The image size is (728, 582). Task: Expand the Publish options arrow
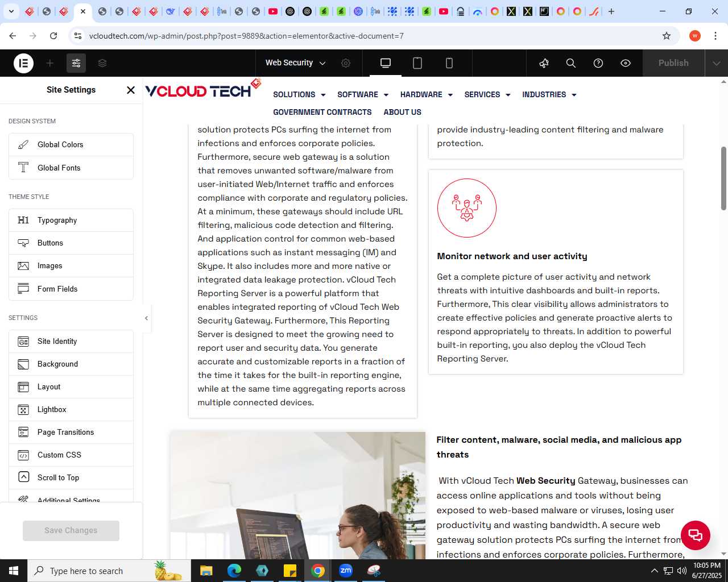716,63
